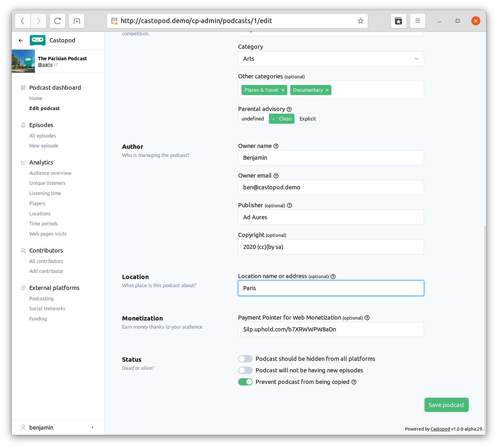Click the Analytics chart icon
The image size is (498, 448).
pos(22,162)
